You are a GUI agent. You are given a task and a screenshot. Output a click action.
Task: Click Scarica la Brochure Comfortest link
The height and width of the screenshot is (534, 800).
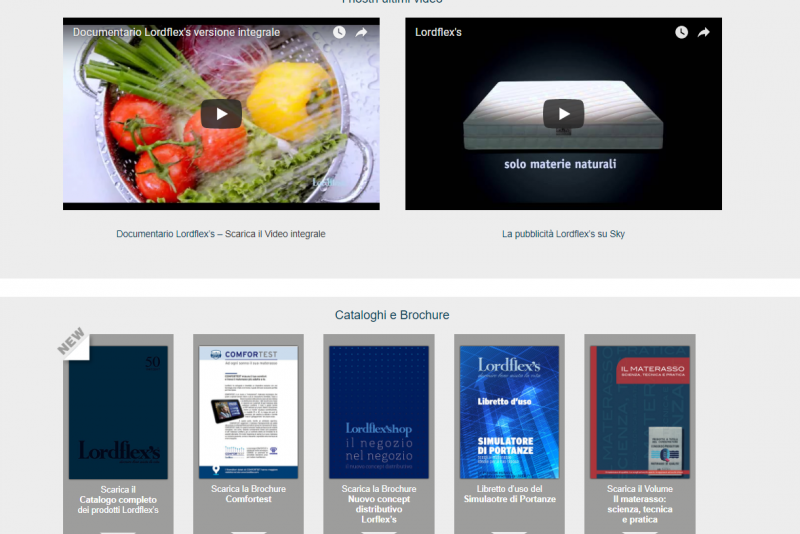coord(248,494)
